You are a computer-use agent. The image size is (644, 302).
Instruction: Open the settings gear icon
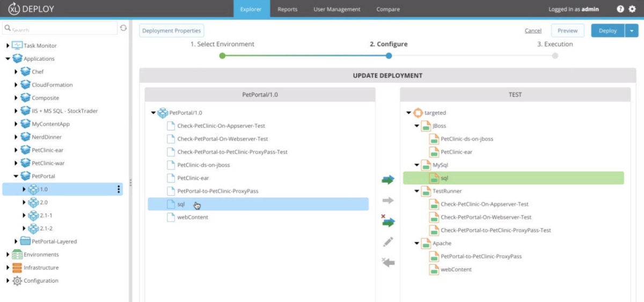(x=632, y=9)
